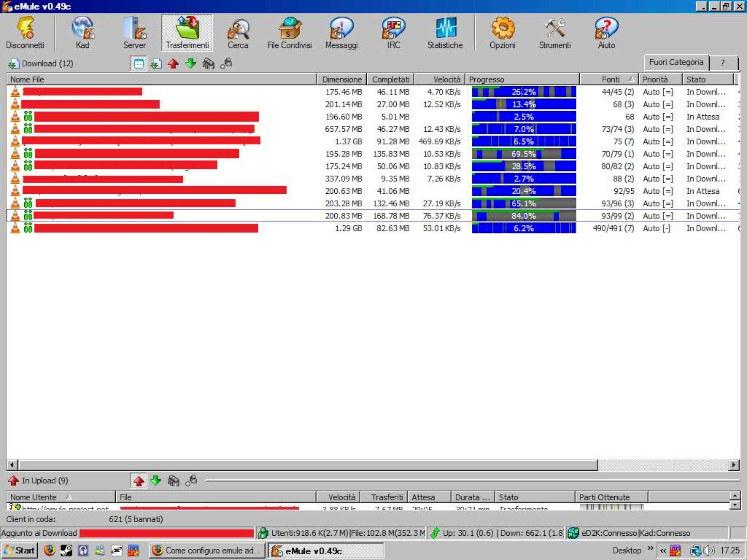
Task: Open the Windows Start menu
Action: tap(19, 551)
